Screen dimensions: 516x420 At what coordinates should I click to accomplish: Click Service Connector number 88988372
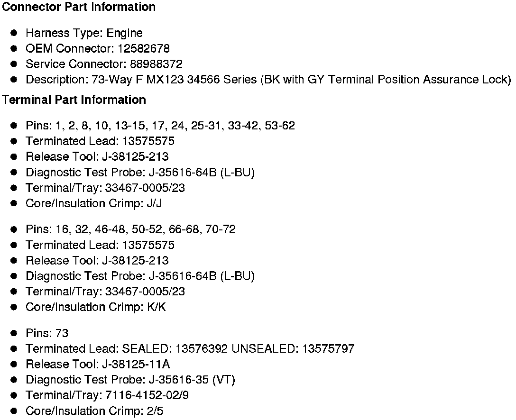click(x=156, y=64)
